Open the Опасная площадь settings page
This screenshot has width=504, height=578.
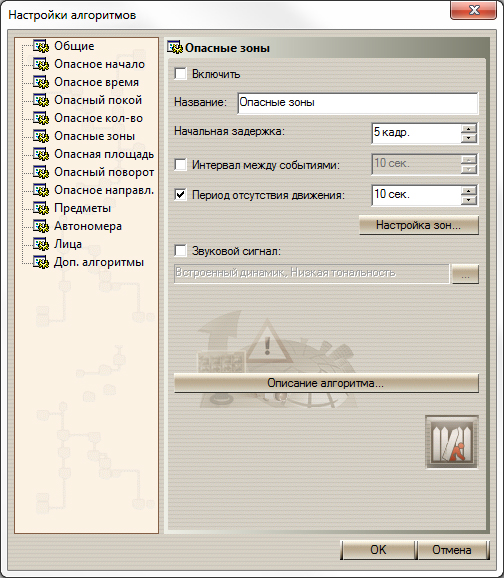pos(104,154)
